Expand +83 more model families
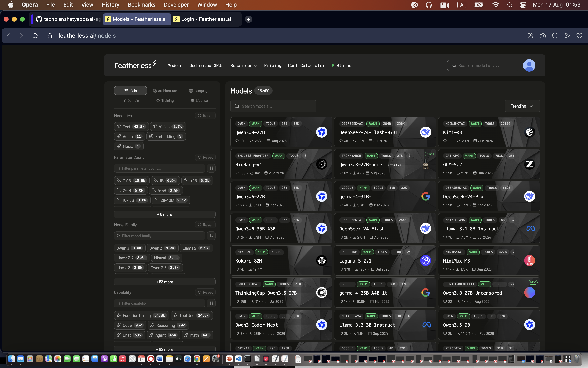 (x=165, y=282)
